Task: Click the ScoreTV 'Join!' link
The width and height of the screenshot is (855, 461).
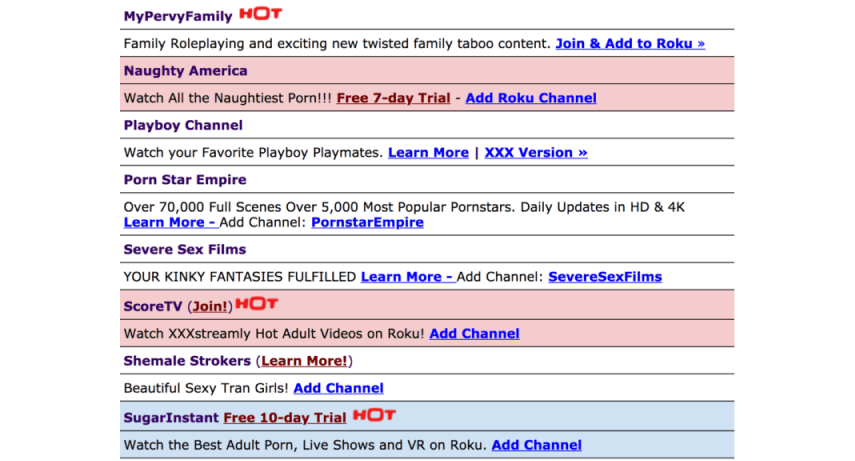Action: [210, 307]
